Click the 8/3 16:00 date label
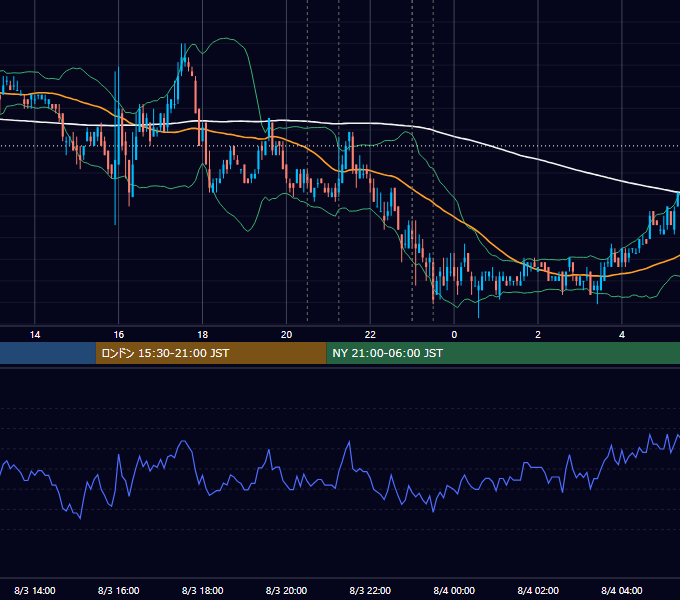 pyautogui.click(x=118, y=590)
